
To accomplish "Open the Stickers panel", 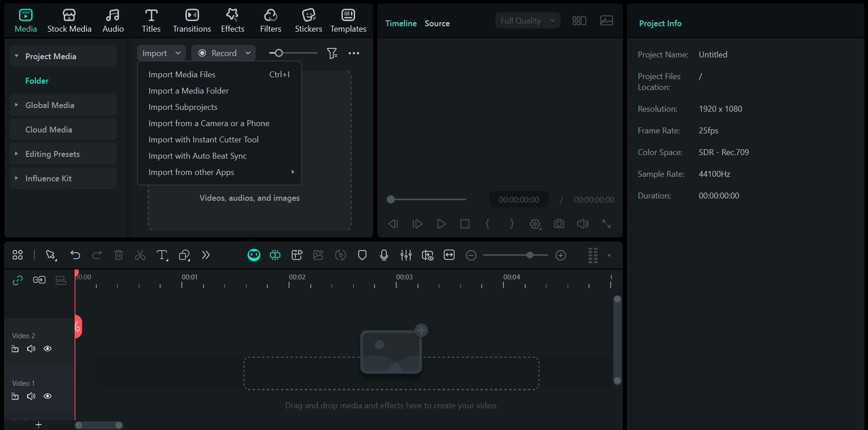I will [308, 20].
